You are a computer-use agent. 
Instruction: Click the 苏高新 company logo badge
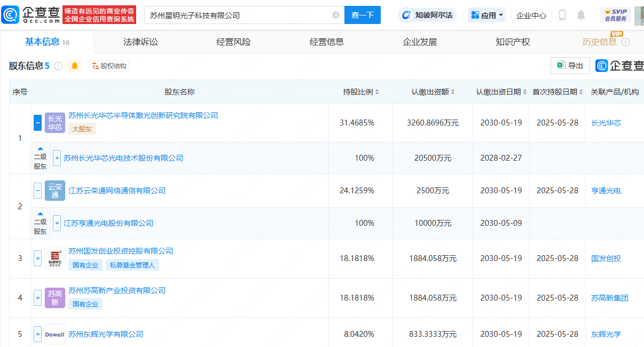coord(55,298)
